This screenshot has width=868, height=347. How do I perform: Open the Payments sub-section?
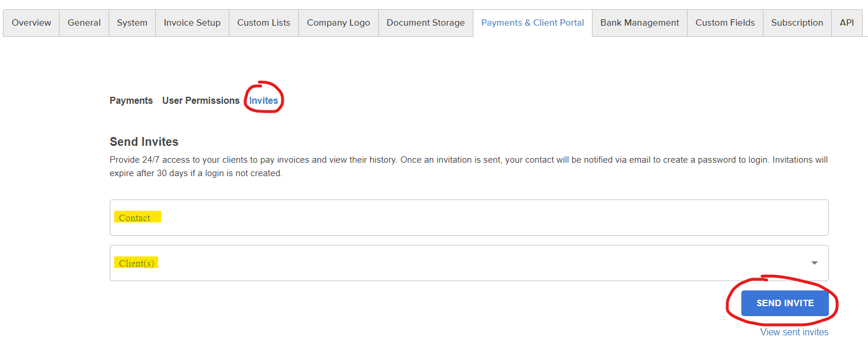tap(131, 100)
